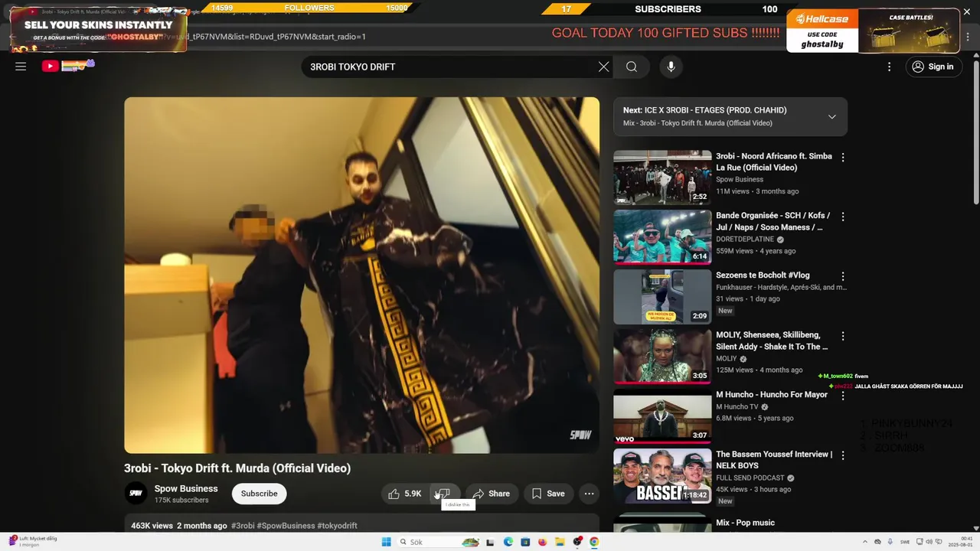This screenshot has width=980, height=551.
Task: Share the Tokyo Drift video
Action: pos(491,494)
